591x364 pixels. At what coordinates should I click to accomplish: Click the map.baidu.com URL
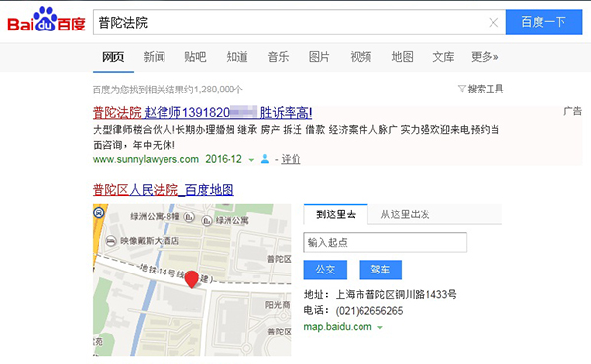pyautogui.click(x=338, y=326)
